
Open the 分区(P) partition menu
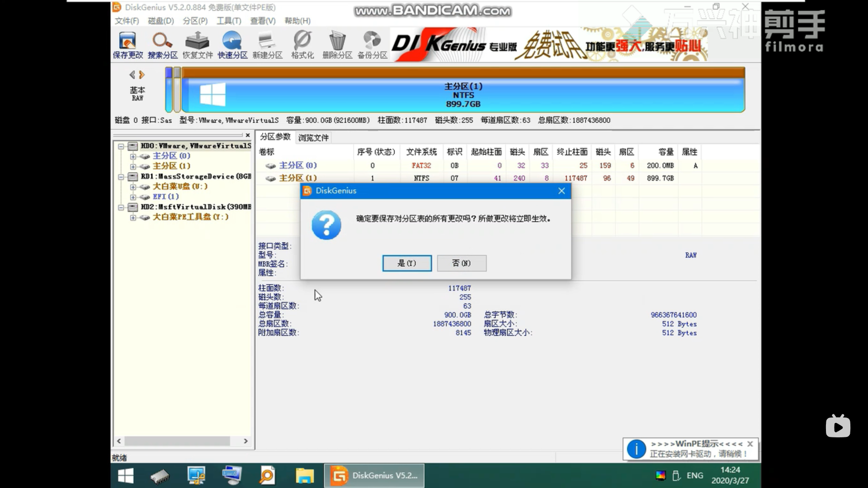(x=195, y=21)
